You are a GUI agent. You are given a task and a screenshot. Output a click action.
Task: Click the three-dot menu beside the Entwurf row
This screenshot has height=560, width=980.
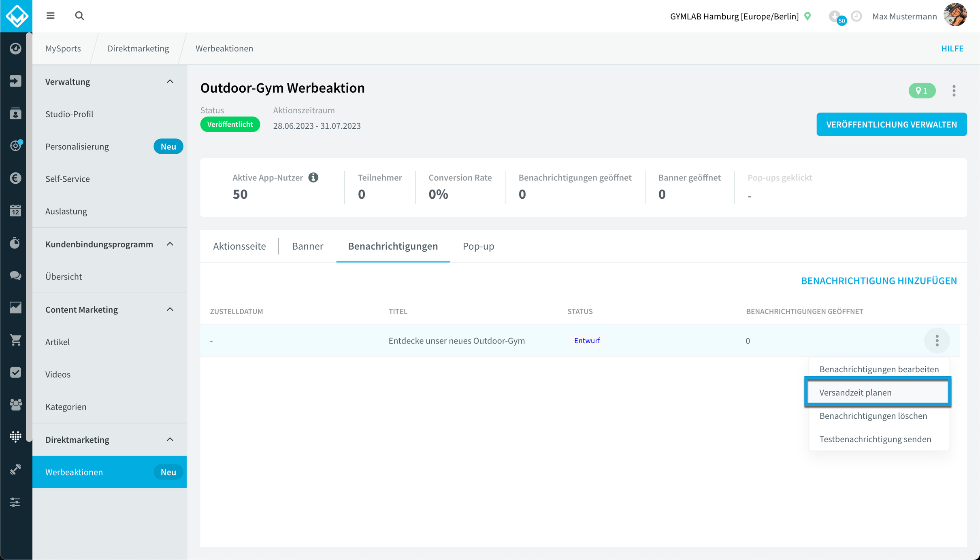point(937,341)
